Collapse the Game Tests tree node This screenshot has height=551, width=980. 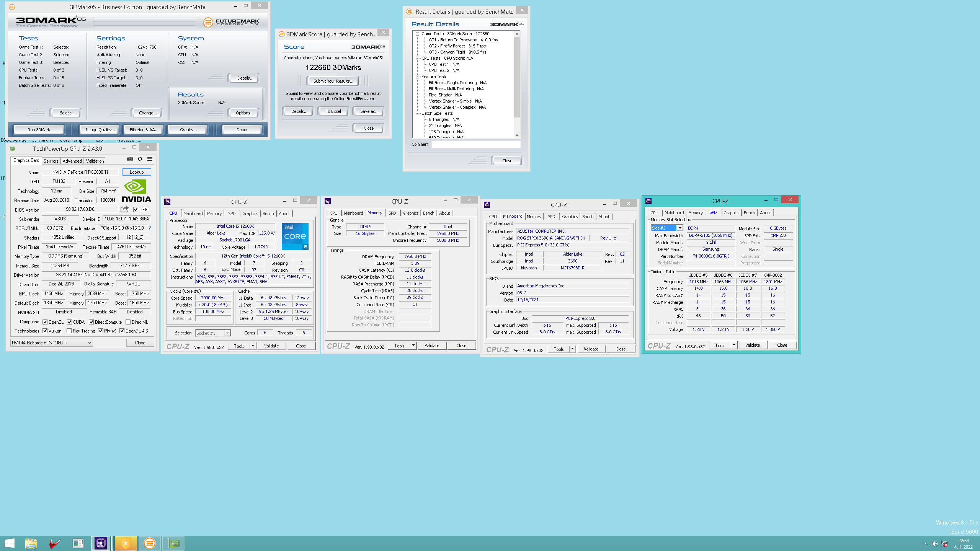(418, 34)
